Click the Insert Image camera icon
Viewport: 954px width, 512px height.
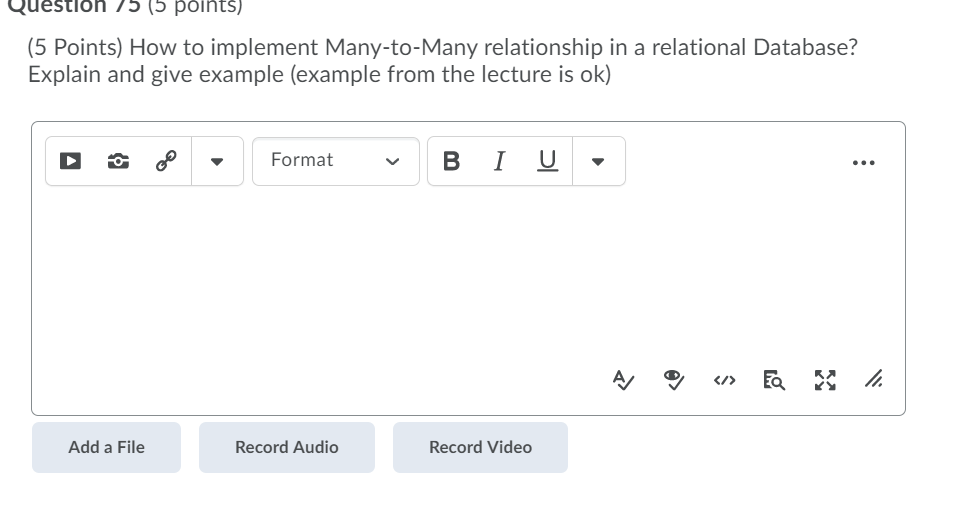click(118, 161)
